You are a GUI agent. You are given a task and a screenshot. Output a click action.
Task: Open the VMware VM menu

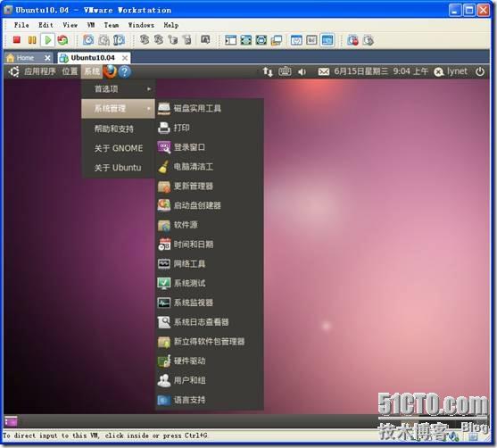coord(91,25)
